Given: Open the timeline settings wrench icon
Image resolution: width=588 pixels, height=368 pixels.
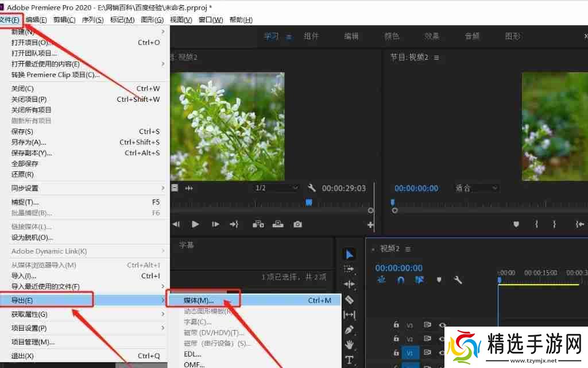Looking at the screenshot, I should pos(458,279).
